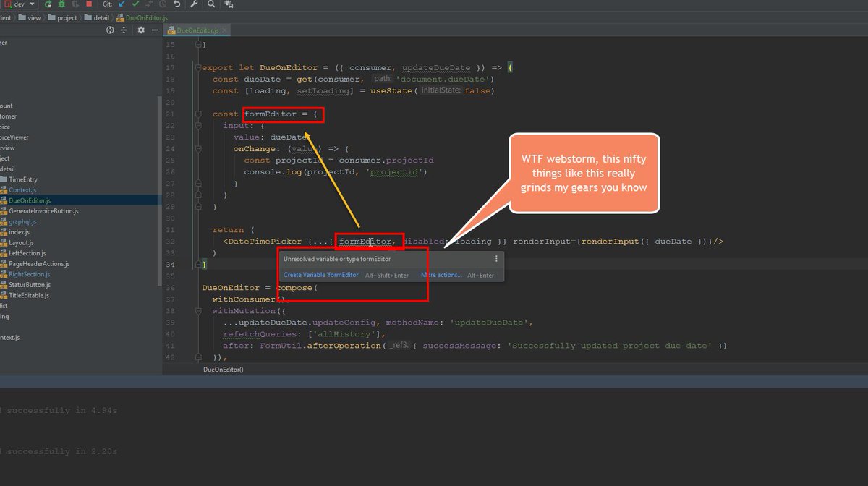Click 'updateDueDate' parameter on line 17

coord(435,68)
